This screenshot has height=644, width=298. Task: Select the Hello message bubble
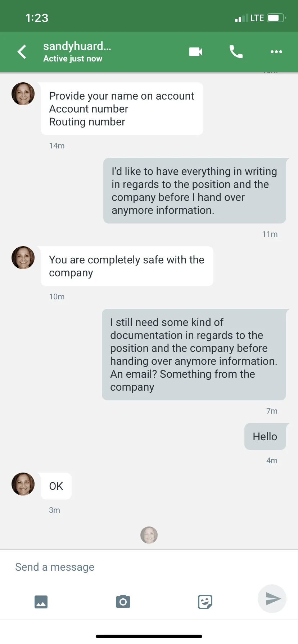click(x=265, y=437)
